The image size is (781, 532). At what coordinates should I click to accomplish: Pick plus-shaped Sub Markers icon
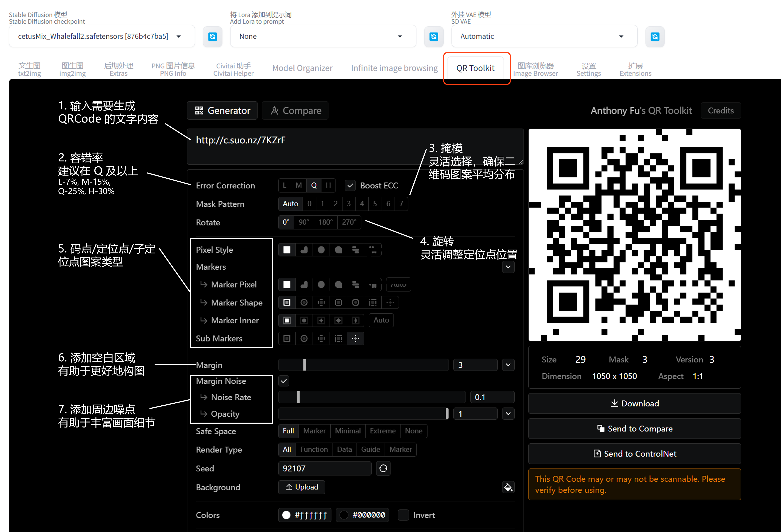pos(356,338)
